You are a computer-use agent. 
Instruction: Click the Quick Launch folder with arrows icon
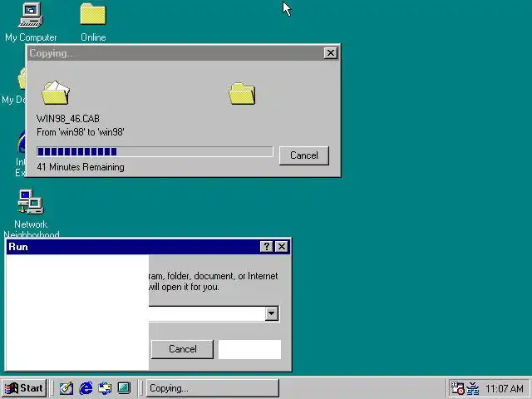105,388
